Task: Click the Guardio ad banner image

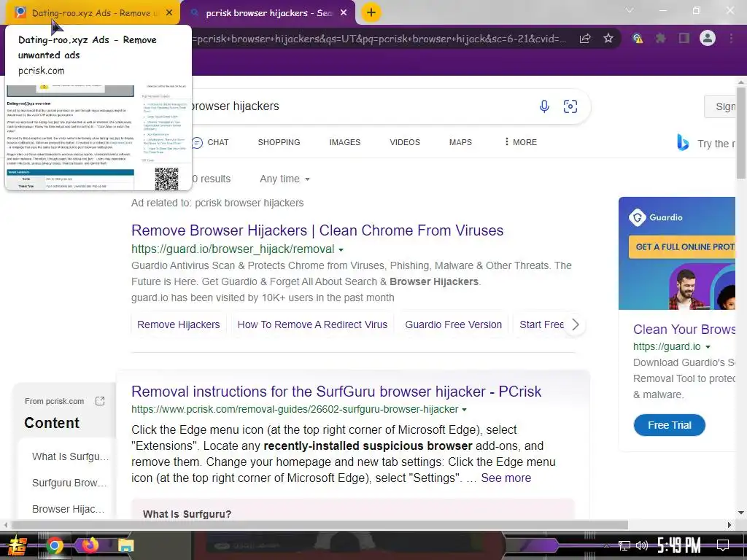Action: 677,253
